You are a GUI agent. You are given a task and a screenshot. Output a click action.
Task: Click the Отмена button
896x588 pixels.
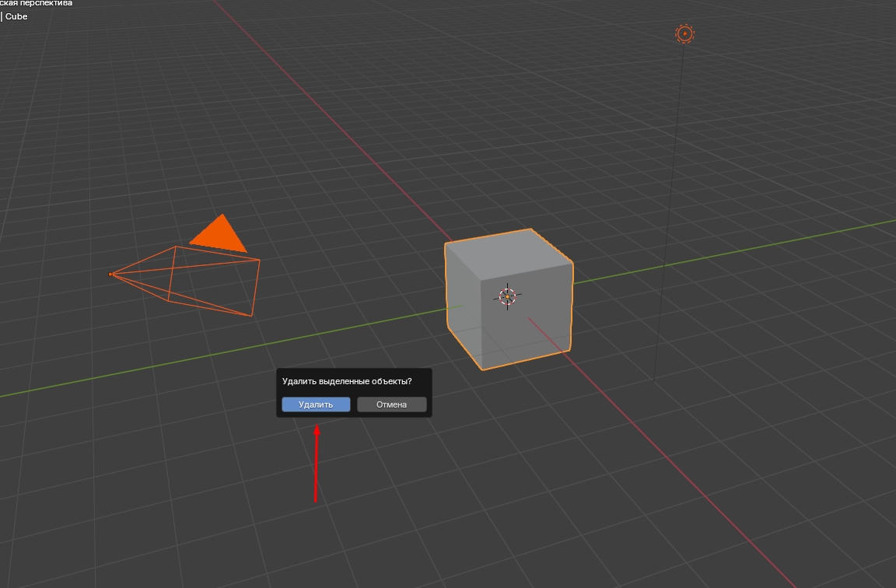(x=391, y=404)
